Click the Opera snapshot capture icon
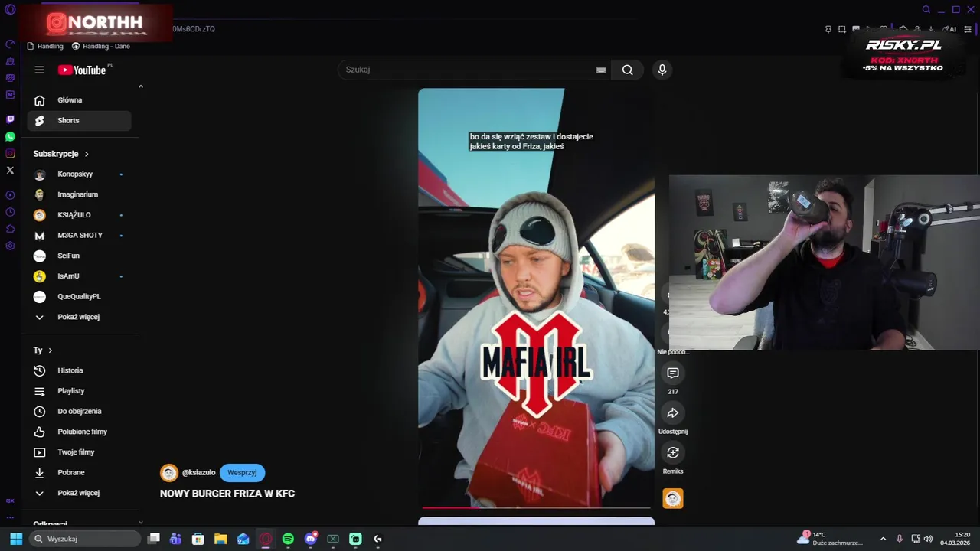980x551 pixels. [842, 29]
